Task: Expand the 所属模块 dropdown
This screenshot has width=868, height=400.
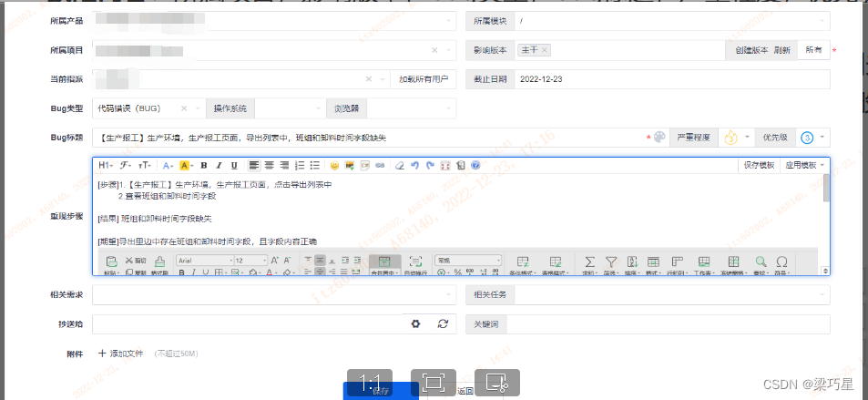Action: [822, 21]
